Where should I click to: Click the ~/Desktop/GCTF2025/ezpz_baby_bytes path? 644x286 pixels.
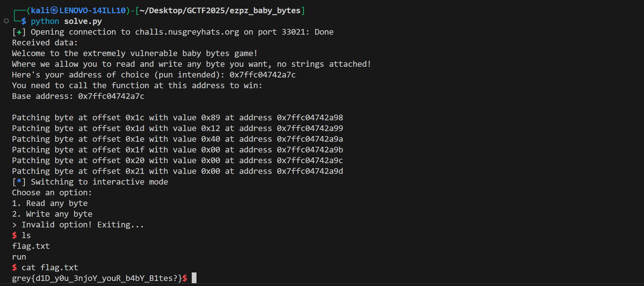220,11
